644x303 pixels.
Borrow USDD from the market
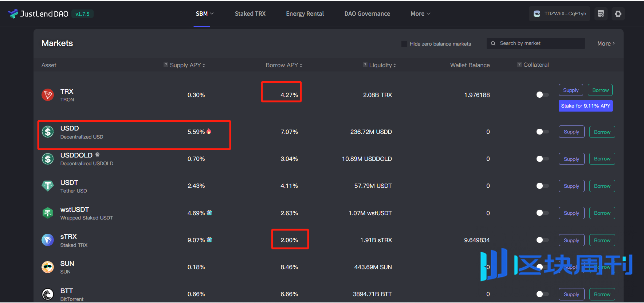click(x=602, y=132)
